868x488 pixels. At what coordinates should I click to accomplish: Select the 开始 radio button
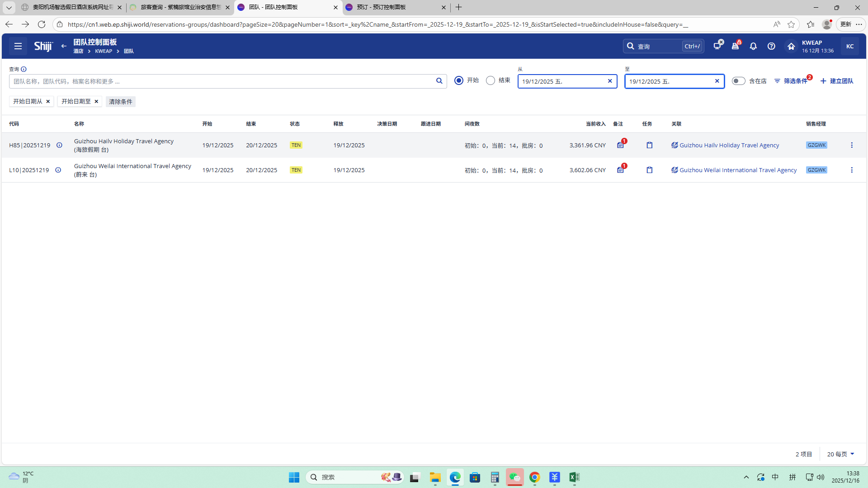pyautogui.click(x=459, y=80)
